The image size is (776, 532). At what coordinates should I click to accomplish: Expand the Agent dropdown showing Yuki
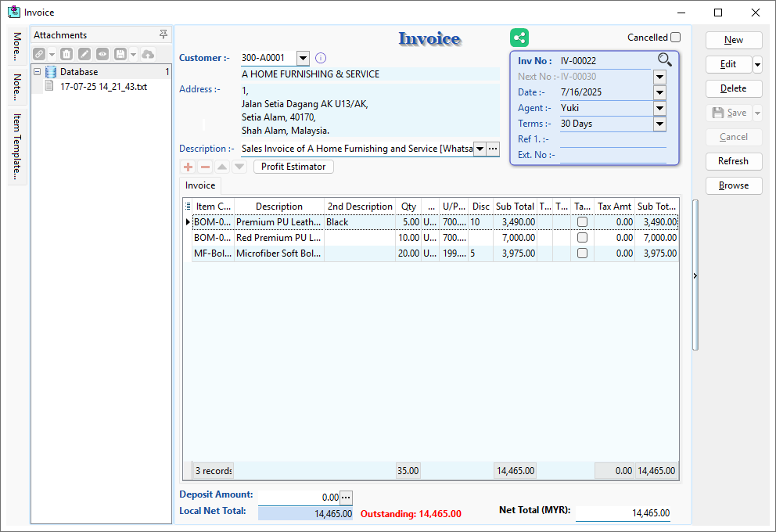tap(659, 108)
